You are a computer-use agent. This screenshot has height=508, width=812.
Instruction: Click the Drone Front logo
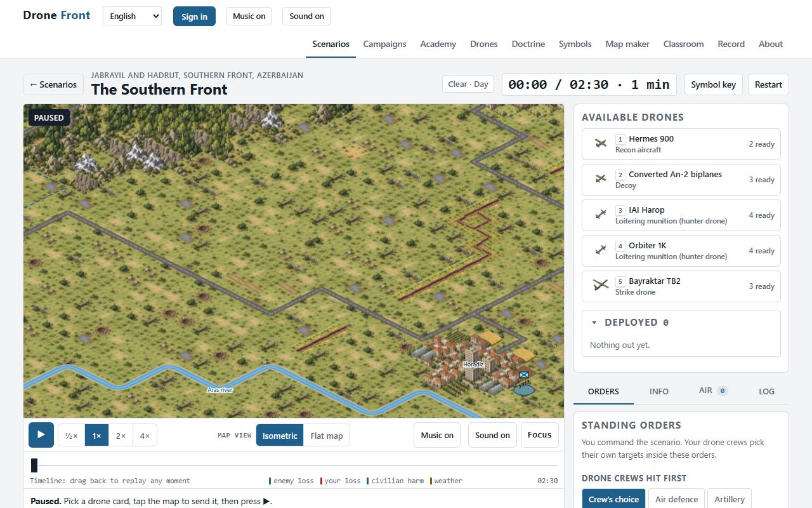click(56, 15)
